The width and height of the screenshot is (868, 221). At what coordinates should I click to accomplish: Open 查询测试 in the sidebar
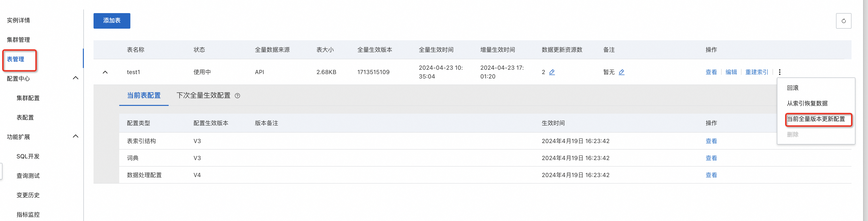[28, 176]
